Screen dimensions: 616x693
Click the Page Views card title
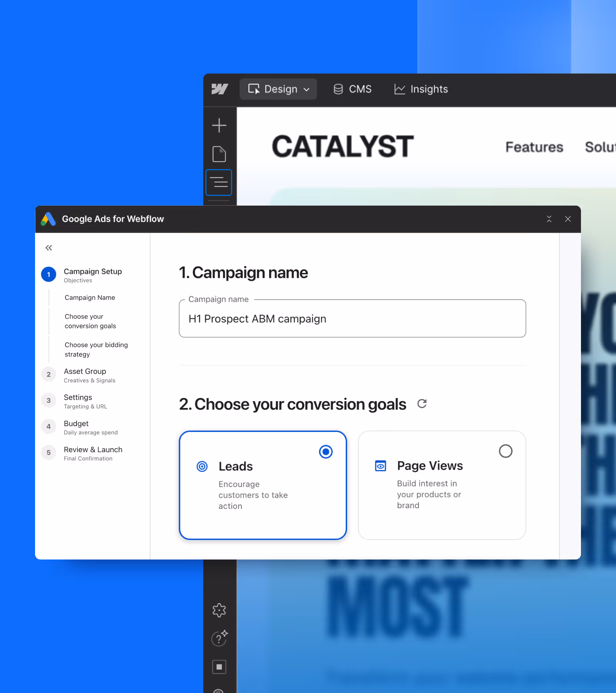[x=430, y=465]
